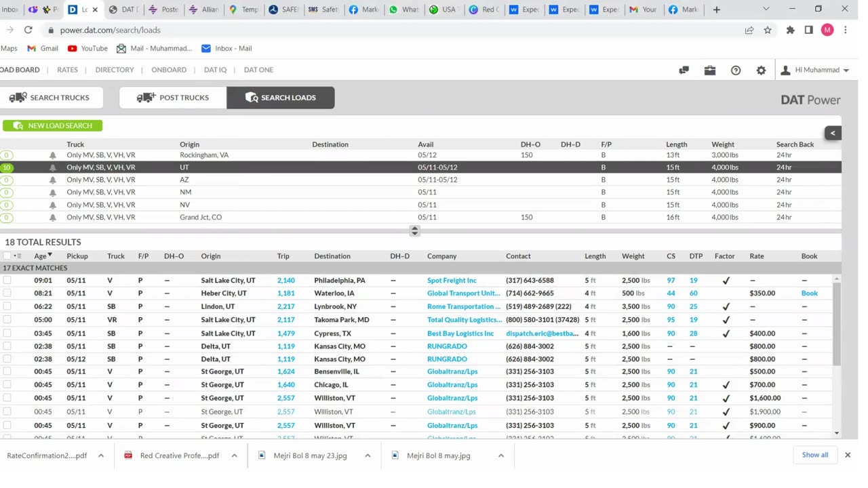
Task: Open the ONBOARD menu
Action: pos(169,70)
